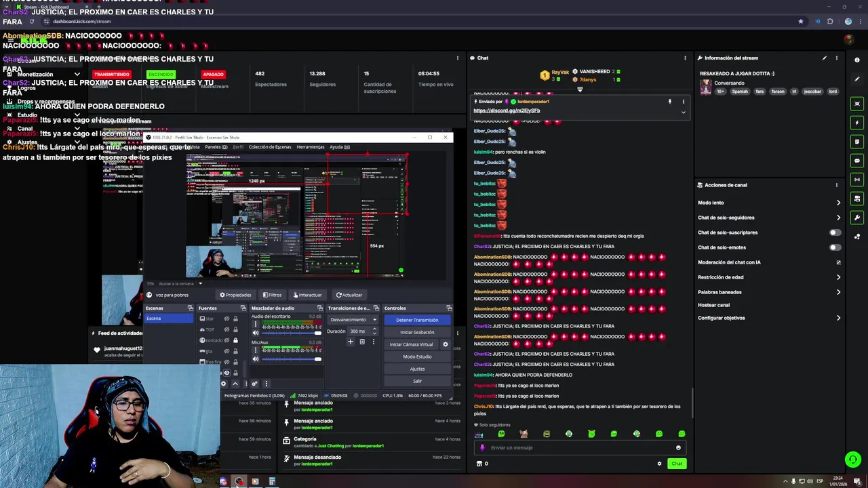
Task: Toggle visibility of contado source
Action: pyautogui.click(x=227, y=340)
